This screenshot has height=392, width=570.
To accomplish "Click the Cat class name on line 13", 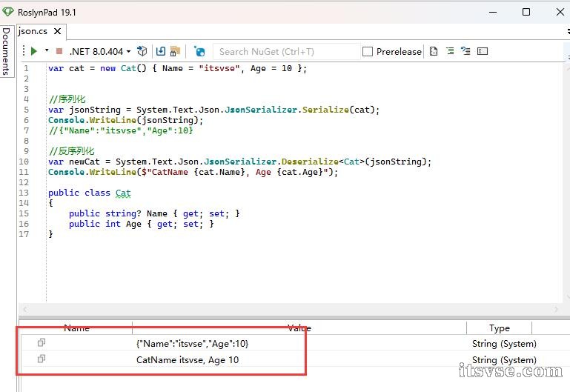I will [123, 193].
